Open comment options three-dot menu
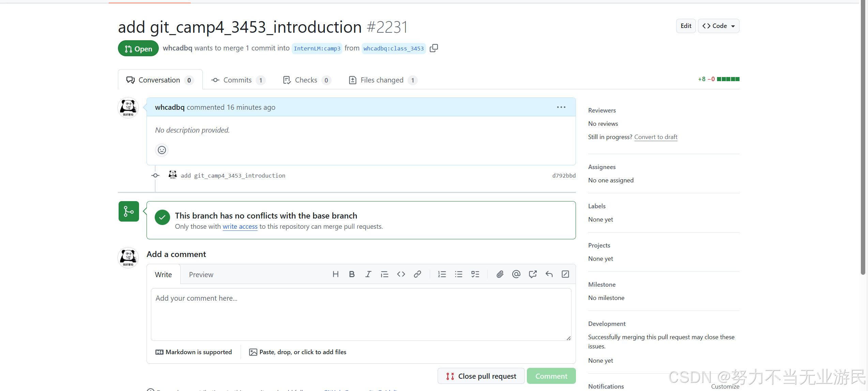 pos(561,107)
